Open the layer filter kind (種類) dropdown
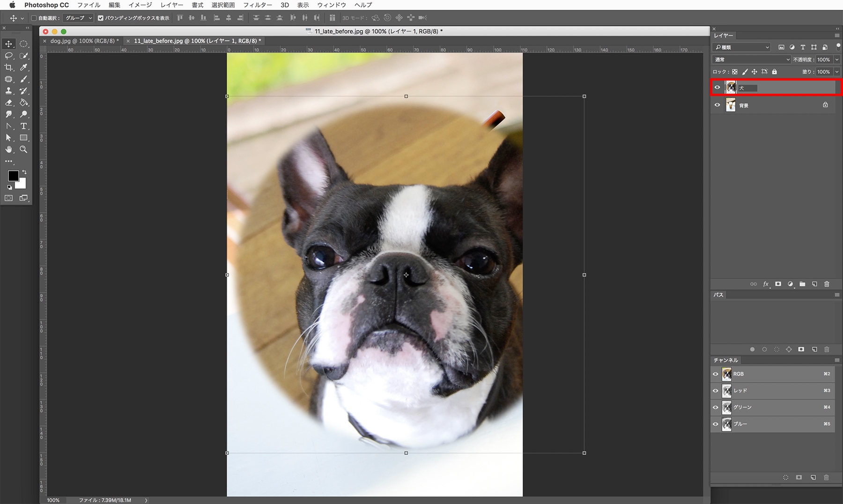 click(741, 47)
